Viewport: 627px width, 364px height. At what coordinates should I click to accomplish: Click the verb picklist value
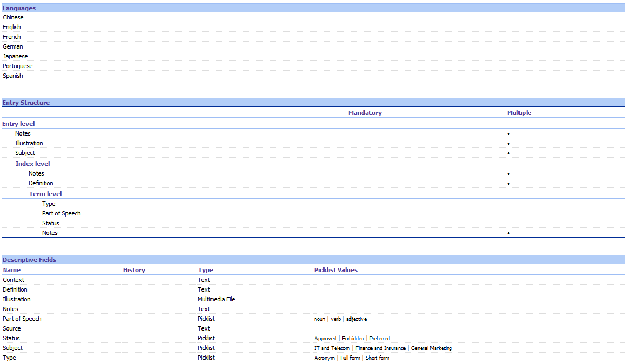tap(335, 319)
